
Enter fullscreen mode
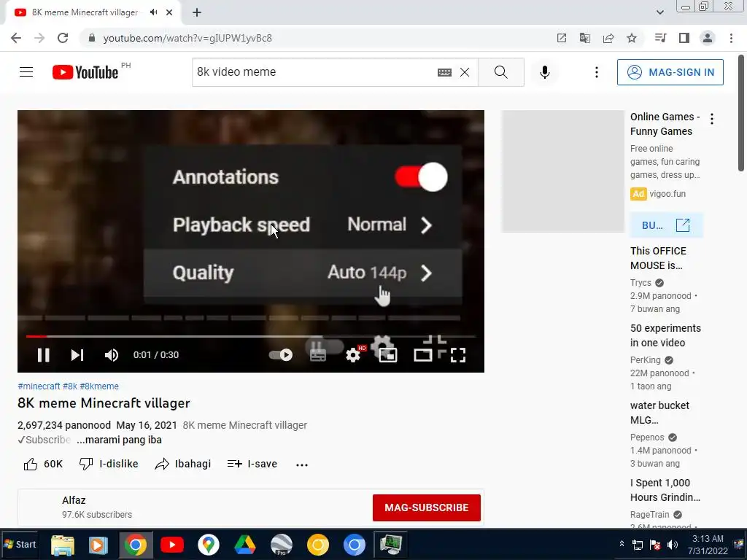click(x=458, y=355)
